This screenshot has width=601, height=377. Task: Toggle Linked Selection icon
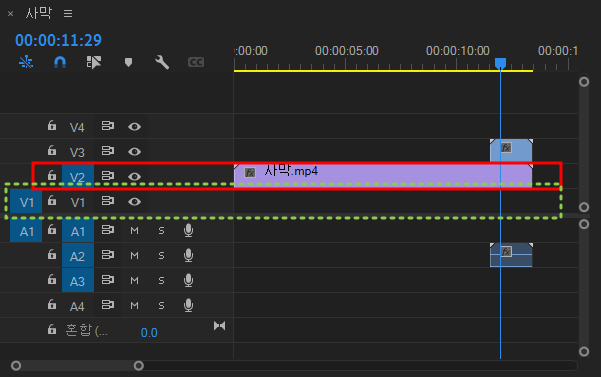[x=94, y=62]
